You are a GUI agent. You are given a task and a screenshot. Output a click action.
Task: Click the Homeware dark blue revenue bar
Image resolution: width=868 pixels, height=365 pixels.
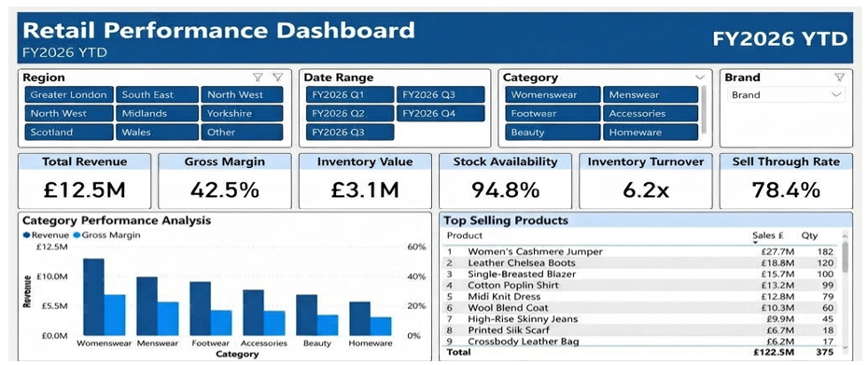tap(360, 318)
